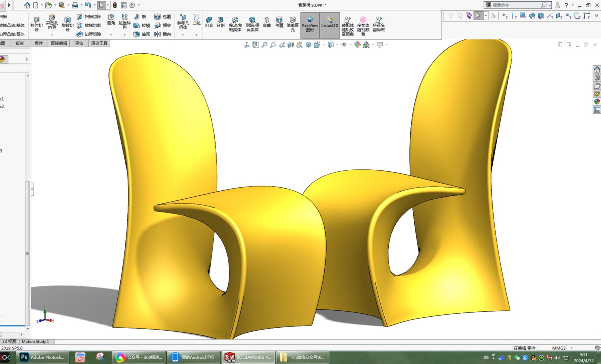Open the 曲线 Curves tool
The height and width of the screenshot is (364, 601).
[196, 20]
